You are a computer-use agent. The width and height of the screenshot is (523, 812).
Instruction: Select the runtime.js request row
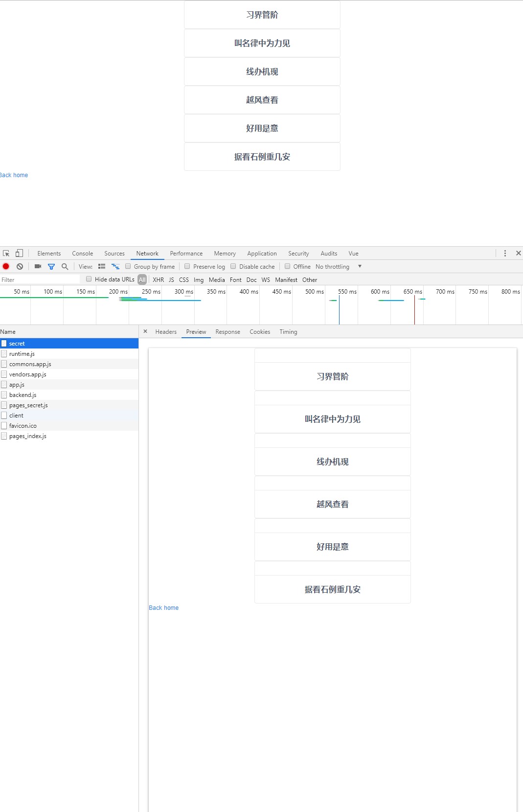click(x=69, y=354)
